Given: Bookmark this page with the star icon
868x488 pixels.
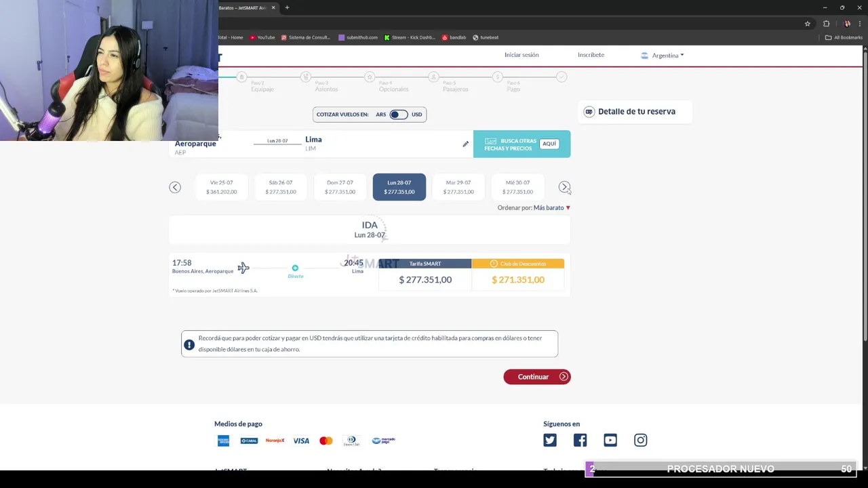Looking at the screenshot, I should pos(807,24).
